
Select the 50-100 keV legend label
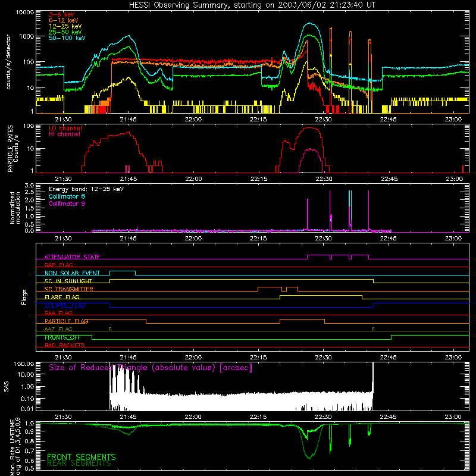pyautogui.click(x=67, y=37)
